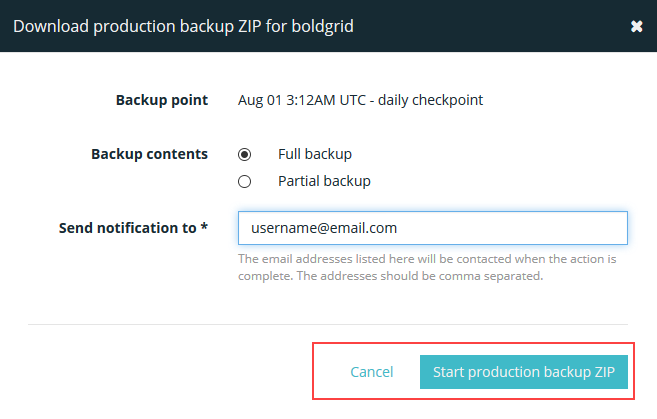The height and width of the screenshot is (419, 657).
Task: Click the required asterisk beside notification label
Action: (x=204, y=228)
